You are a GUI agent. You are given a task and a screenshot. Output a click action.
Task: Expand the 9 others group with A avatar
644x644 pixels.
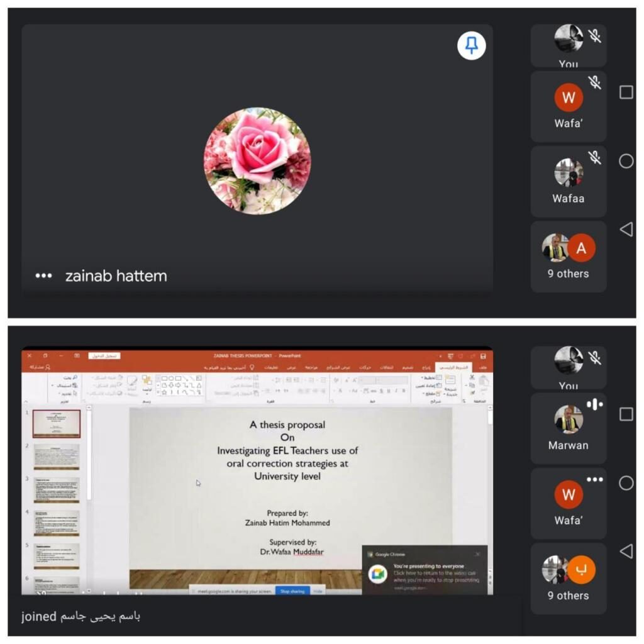click(568, 257)
